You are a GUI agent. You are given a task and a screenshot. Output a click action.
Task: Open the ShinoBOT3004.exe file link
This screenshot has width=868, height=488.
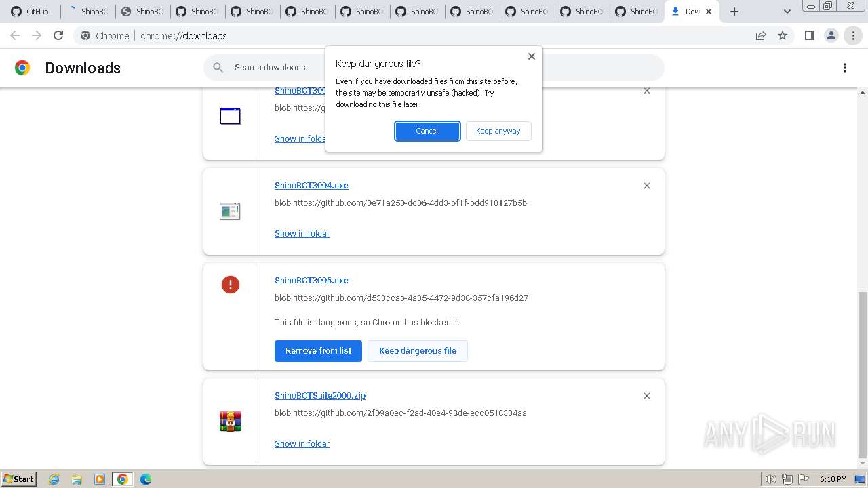311,185
